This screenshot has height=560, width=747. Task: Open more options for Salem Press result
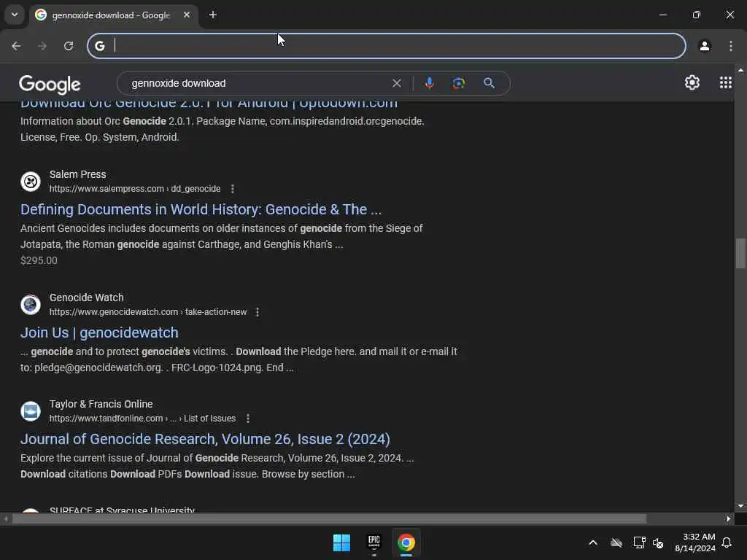pyautogui.click(x=233, y=189)
